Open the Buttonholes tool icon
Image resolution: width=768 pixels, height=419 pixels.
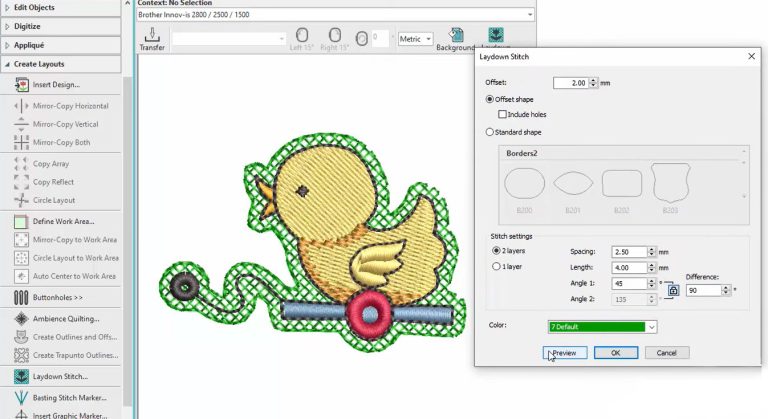[x=21, y=297]
